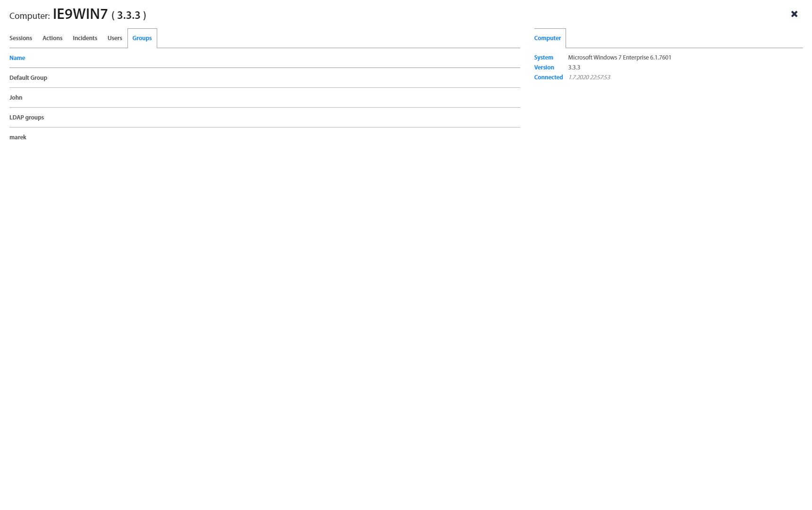812x510 pixels.
Task: Click the Computer tab in right panel
Action: click(x=547, y=38)
